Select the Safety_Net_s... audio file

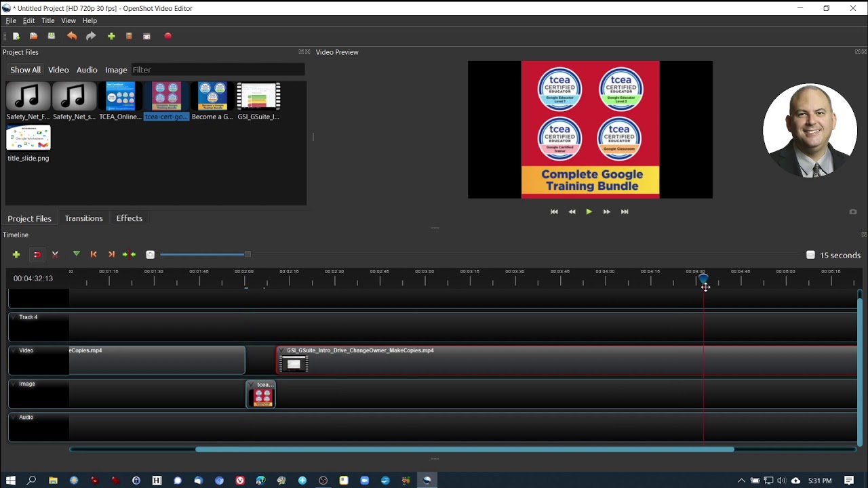(x=74, y=102)
